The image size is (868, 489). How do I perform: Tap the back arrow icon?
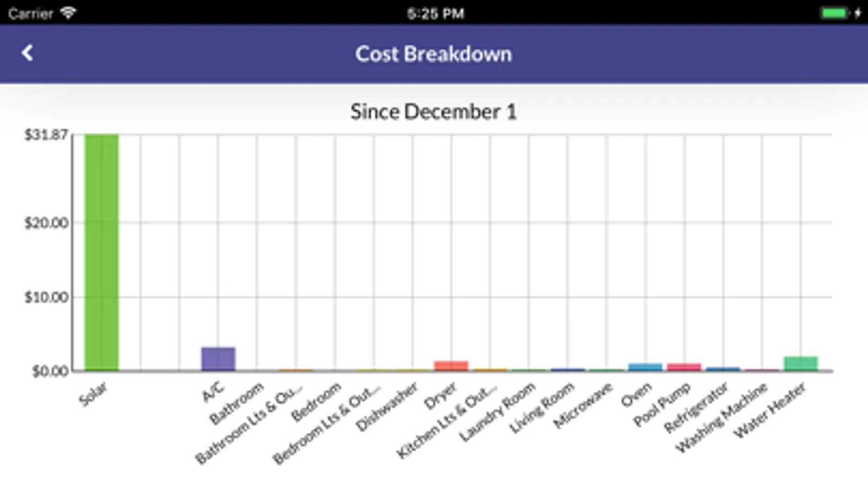click(27, 53)
